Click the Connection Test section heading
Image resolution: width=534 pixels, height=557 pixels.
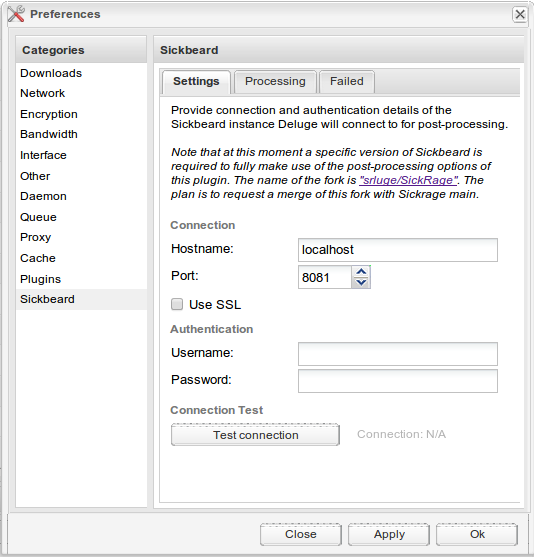coord(216,410)
